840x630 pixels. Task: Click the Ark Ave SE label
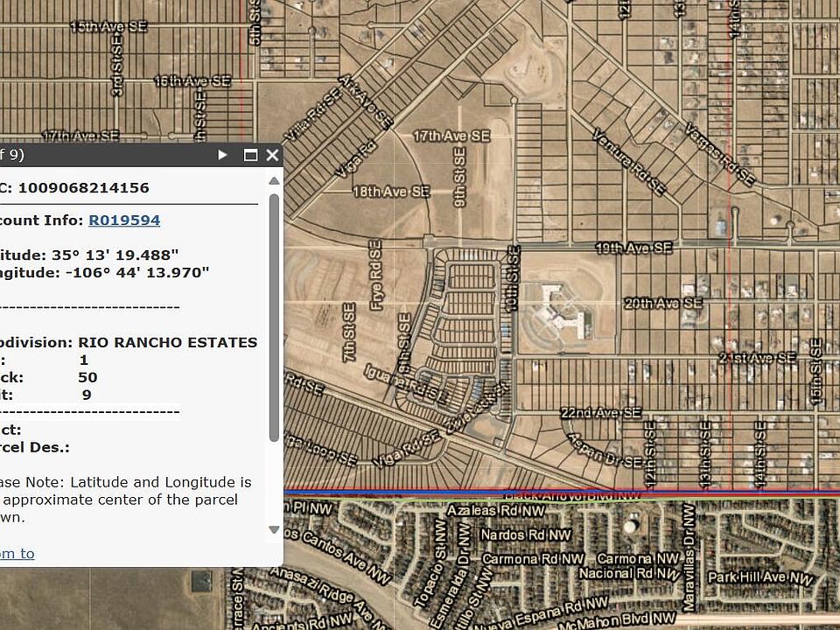(x=366, y=101)
